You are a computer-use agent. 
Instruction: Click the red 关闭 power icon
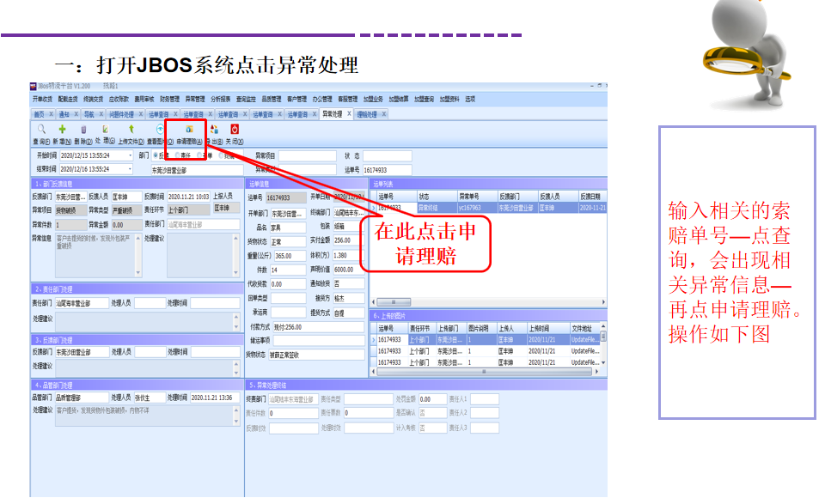[x=235, y=129]
